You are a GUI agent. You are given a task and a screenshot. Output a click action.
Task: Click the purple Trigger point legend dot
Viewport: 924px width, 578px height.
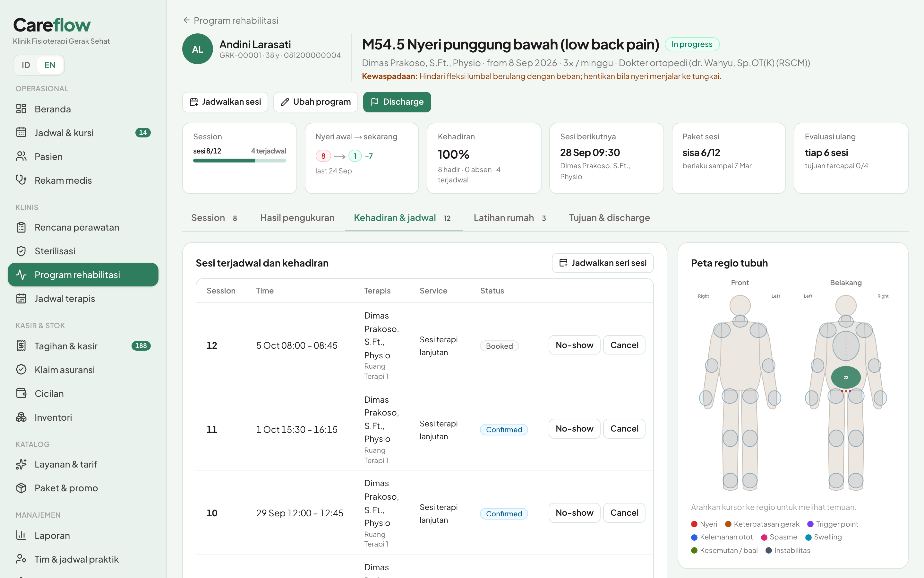810,524
